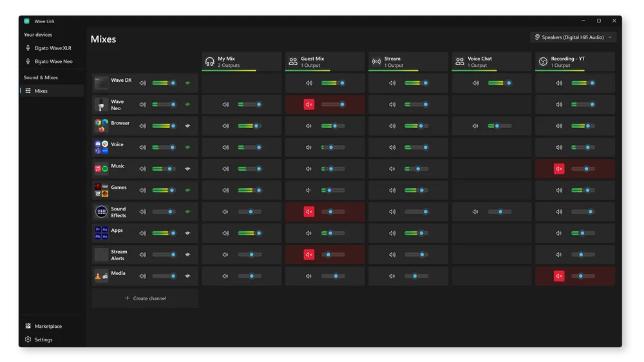
Task: Unmute Stream Alerts in Guest Mix
Action: (x=309, y=255)
